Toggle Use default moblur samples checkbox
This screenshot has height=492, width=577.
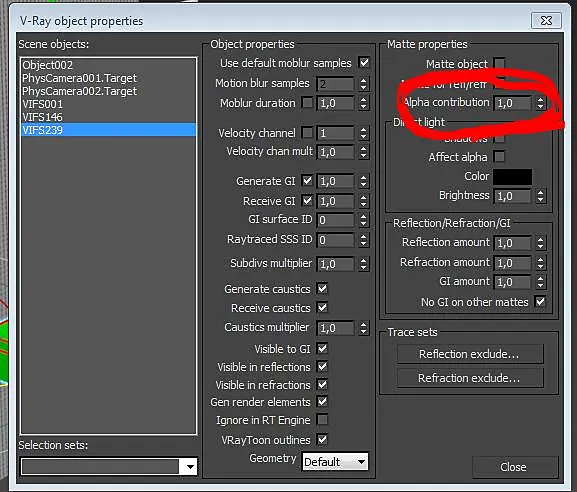click(x=364, y=63)
